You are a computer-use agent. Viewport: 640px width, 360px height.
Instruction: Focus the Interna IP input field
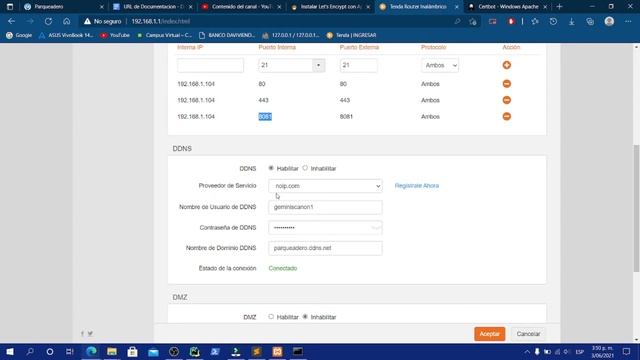pos(210,65)
